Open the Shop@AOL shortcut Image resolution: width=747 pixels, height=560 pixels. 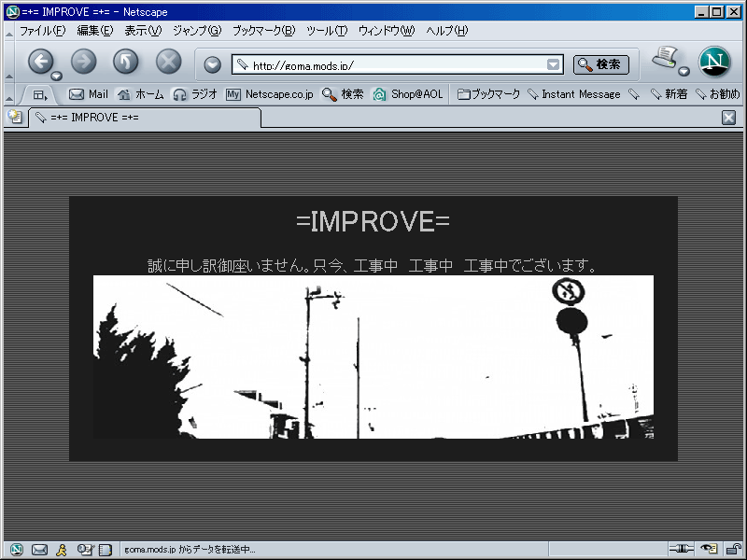click(408, 94)
